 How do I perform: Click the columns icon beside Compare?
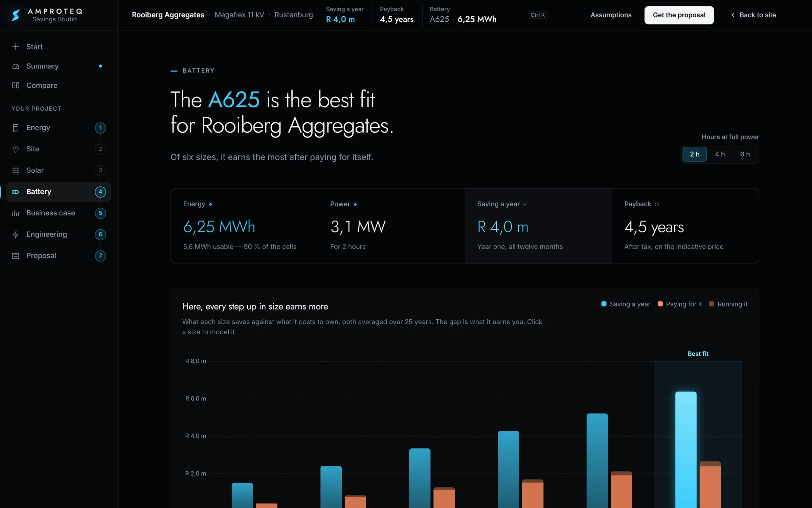click(x=16, y=85)
